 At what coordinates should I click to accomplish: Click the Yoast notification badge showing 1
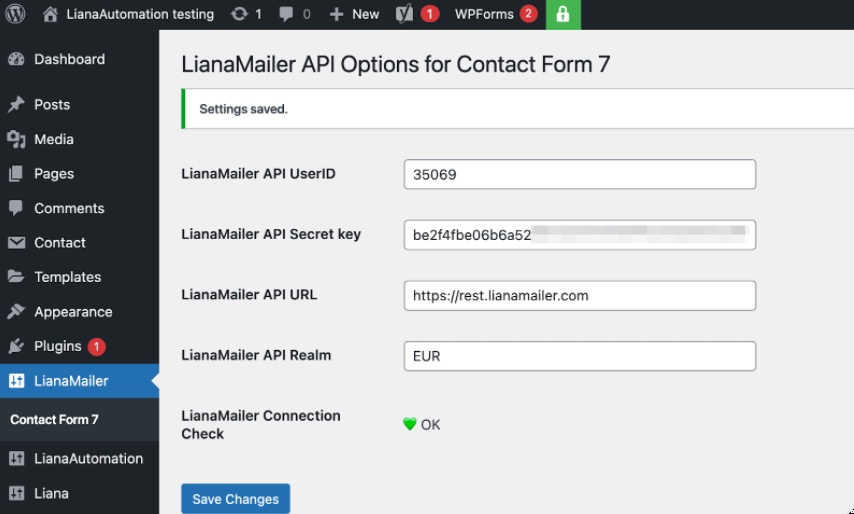click(429, 14)
